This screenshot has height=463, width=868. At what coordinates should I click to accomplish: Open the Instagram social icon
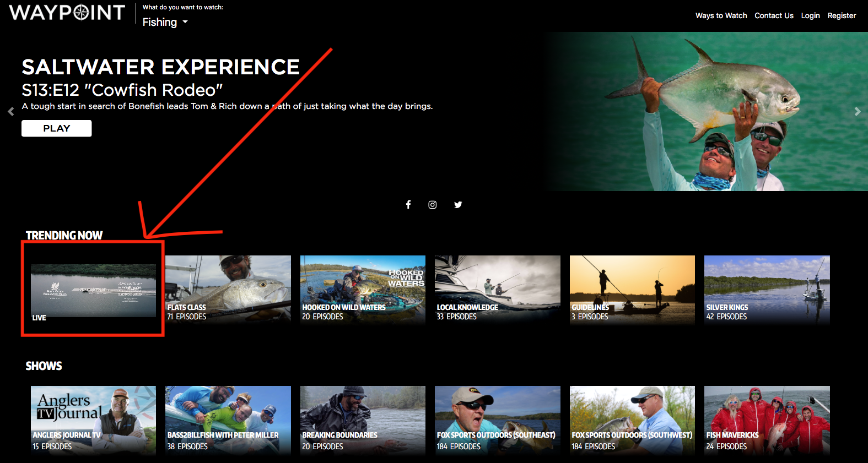pyautogui.click(x=433, y=205)
